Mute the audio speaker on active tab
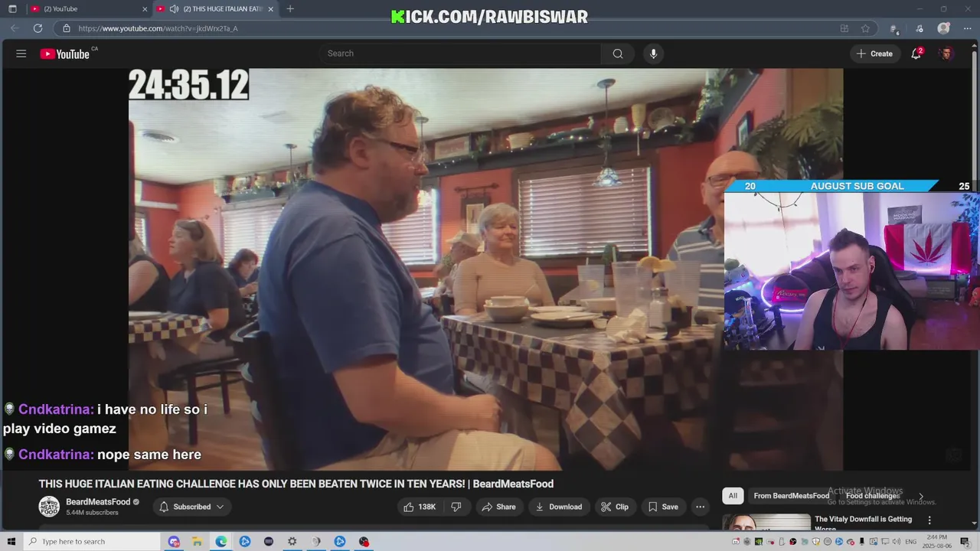Image resolution: width=980 pixels, height=551 pixels. pyautogui.click(x=174, y=9)
